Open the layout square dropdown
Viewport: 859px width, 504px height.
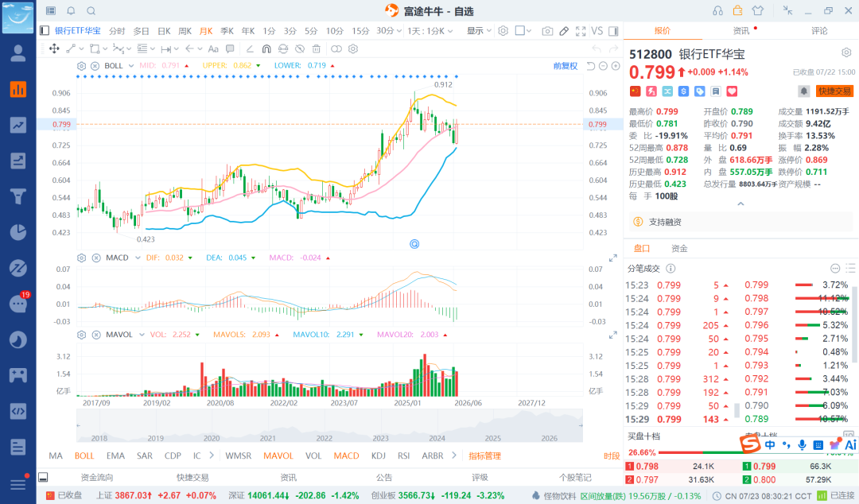click(523, 31)
